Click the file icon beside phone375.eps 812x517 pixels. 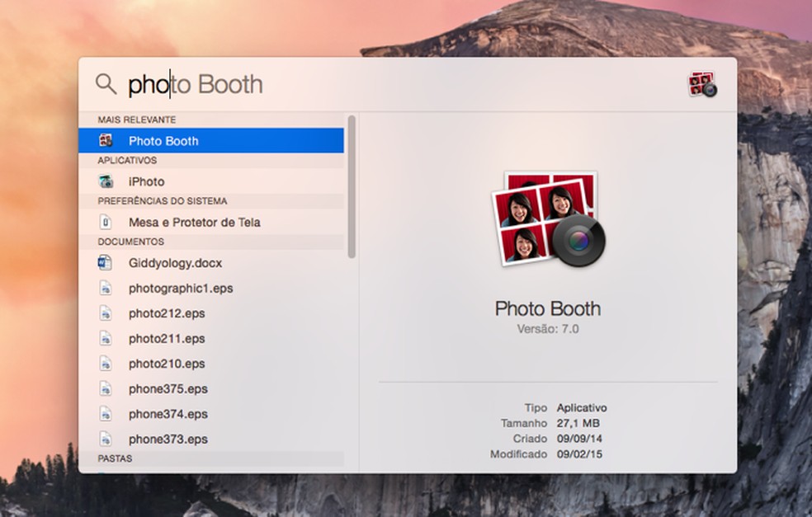(106, 388)
